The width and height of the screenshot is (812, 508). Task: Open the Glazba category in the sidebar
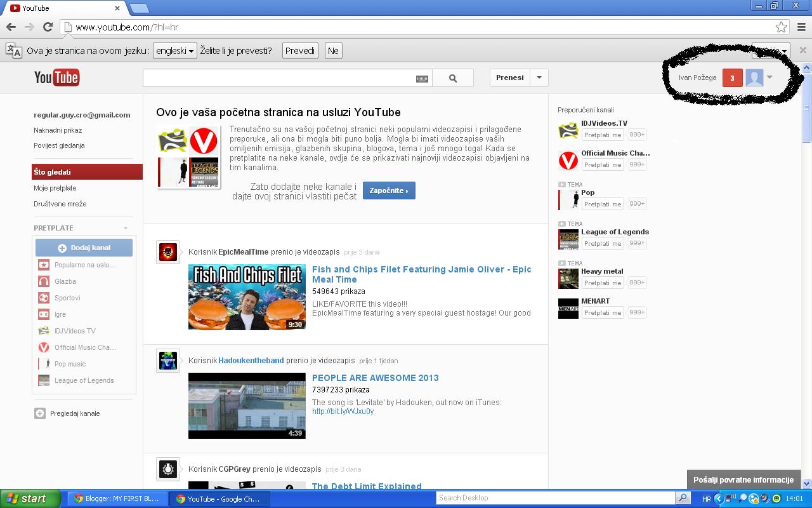(x=65, y=281)
